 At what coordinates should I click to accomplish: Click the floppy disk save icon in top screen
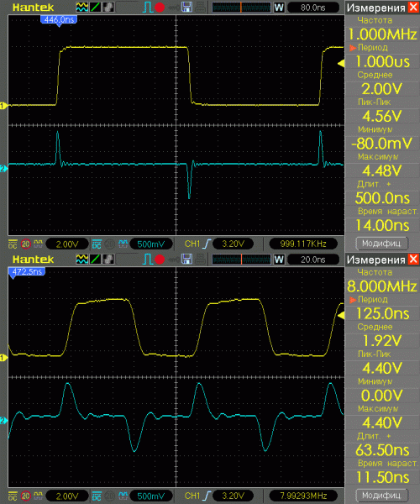pos(186,7)
